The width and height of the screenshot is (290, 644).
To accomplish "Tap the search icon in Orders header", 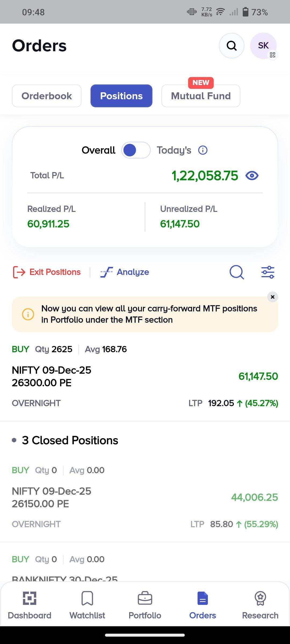I will tap(231, 46).
